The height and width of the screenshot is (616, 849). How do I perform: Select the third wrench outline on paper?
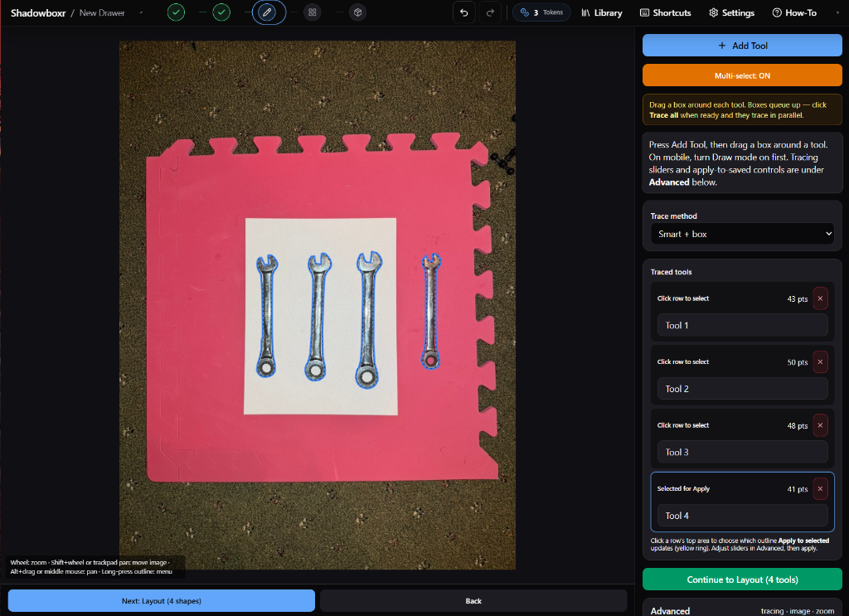coord(369,319)
